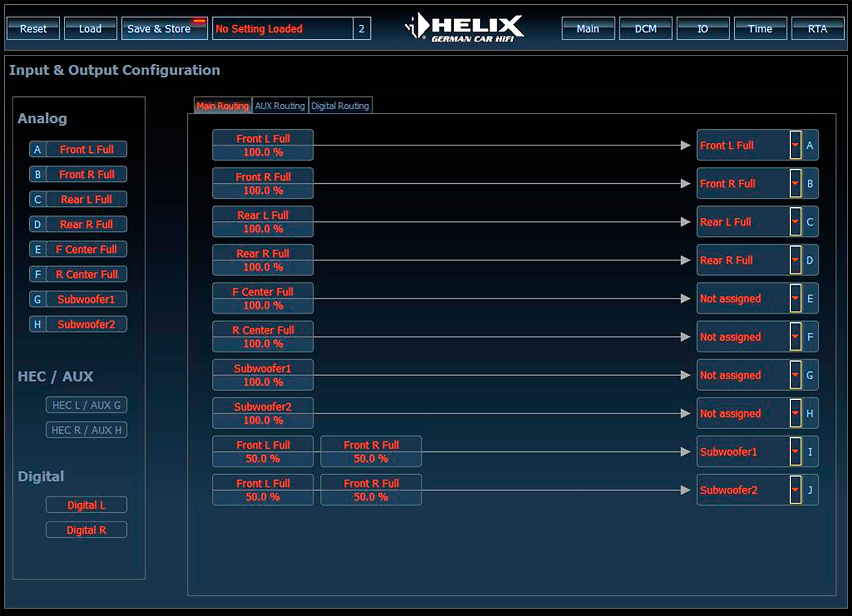The height and width of the screenshot is (616, 852).
Task: Click Save & Store button
Action: (x=164, y=29)
